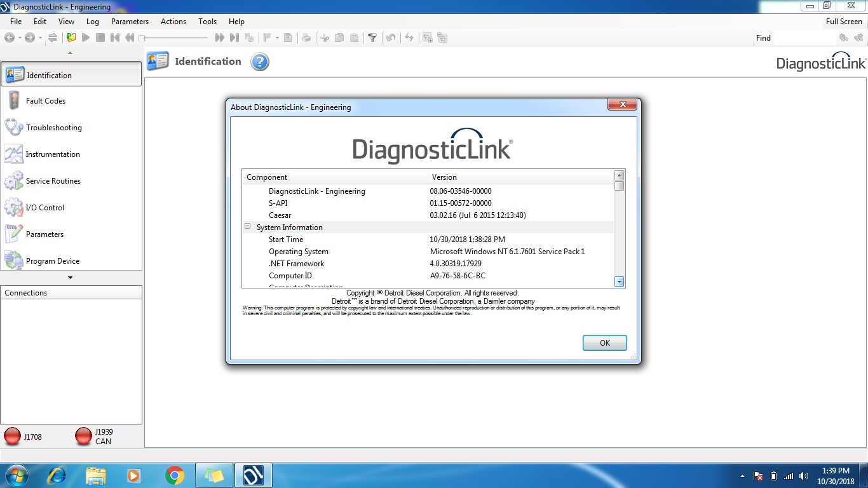Click the filter funnel toolbar icon
Screen dimensions: 868x488
click(372, 37)
